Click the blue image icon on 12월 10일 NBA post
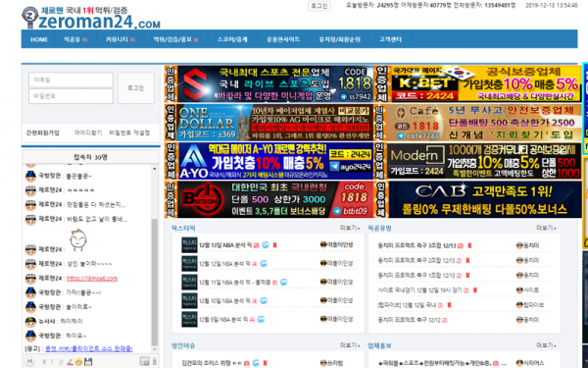Screen dimensions: 588x368 tap(264, 301)
